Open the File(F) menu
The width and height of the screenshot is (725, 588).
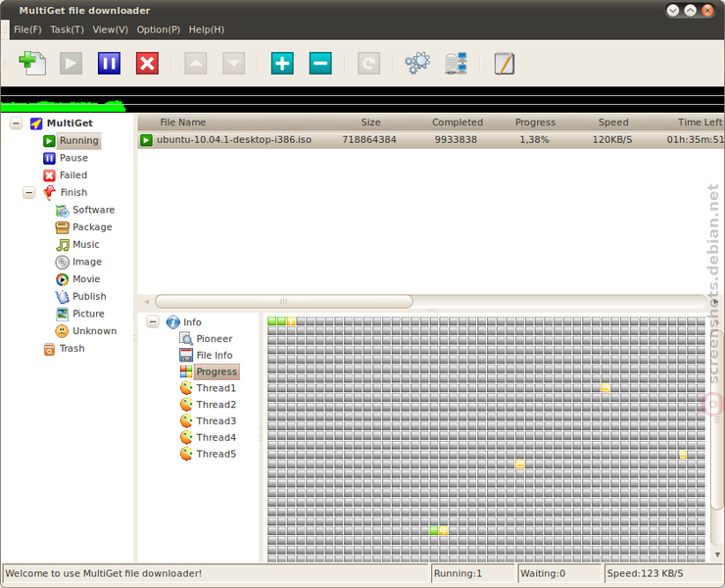tap(27, 29)
